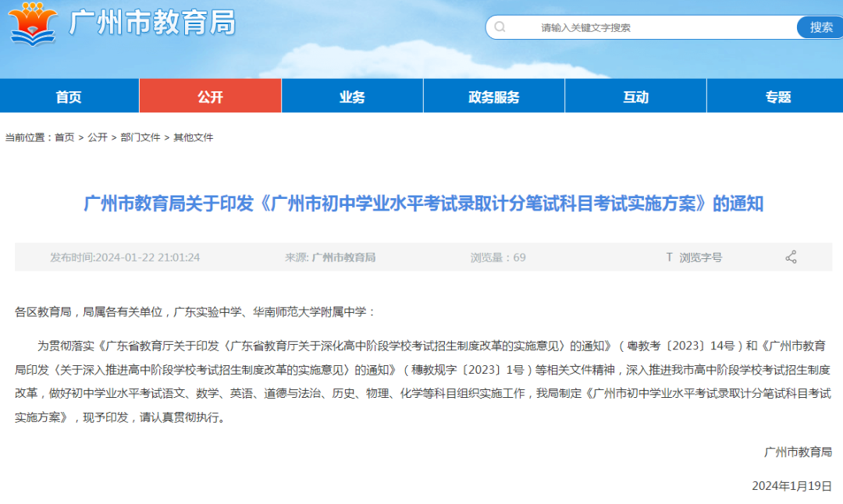843x504 pixels.
Task: Open the 政务服务 navigation tab
Action: tap(493, 97)
